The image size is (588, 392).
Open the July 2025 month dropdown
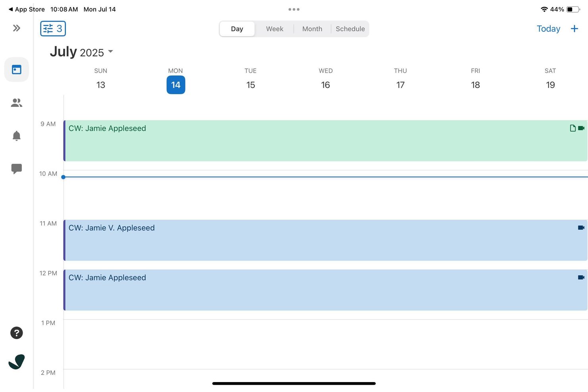tap(81, 52)
